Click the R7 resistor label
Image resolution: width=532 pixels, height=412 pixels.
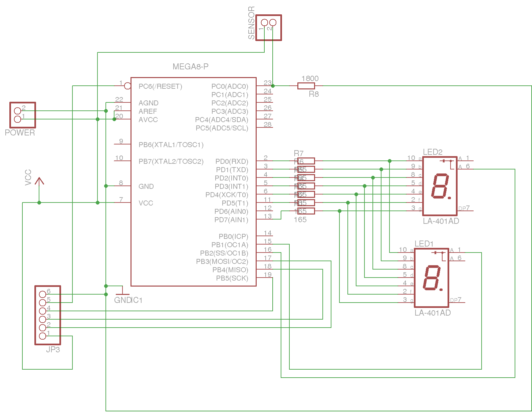299,153
